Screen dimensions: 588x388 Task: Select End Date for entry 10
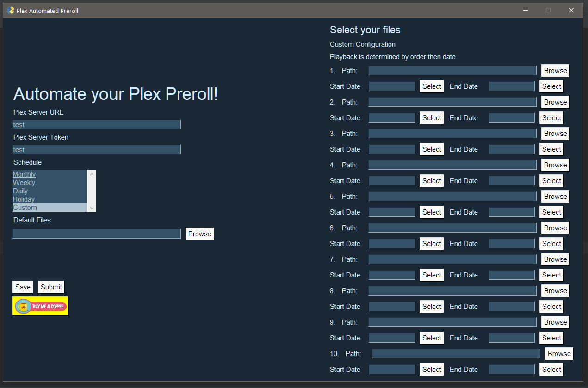pyautogui.click(x=551, y=369)
